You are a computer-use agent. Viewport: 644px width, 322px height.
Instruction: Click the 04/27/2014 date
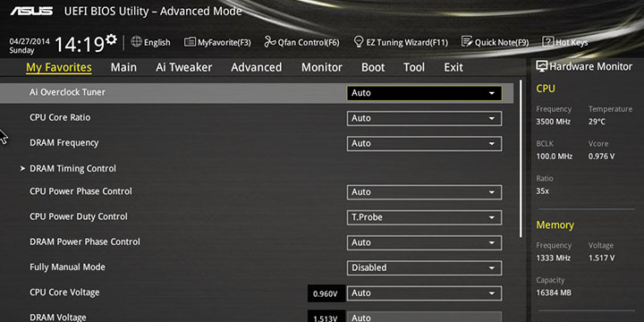30,41
